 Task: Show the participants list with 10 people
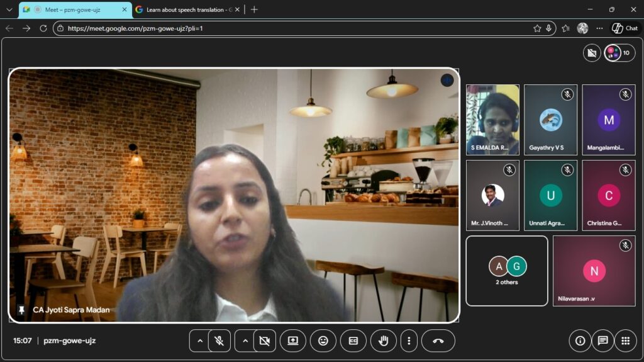coord(619,53)
